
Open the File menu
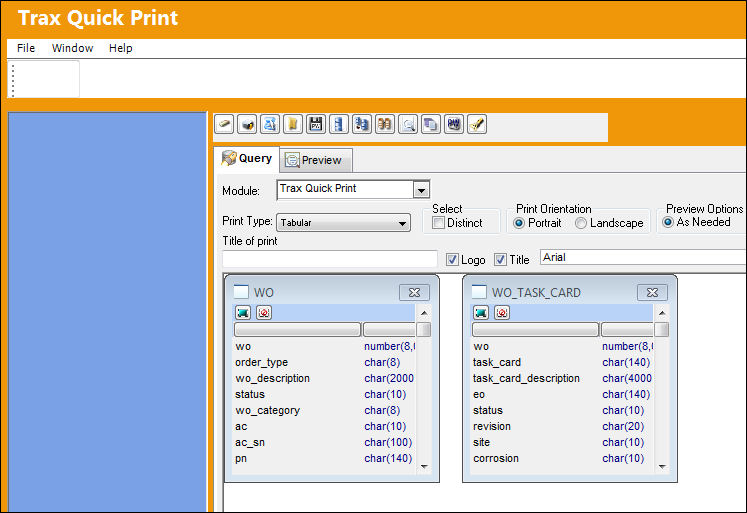click(x=26, y=48)
